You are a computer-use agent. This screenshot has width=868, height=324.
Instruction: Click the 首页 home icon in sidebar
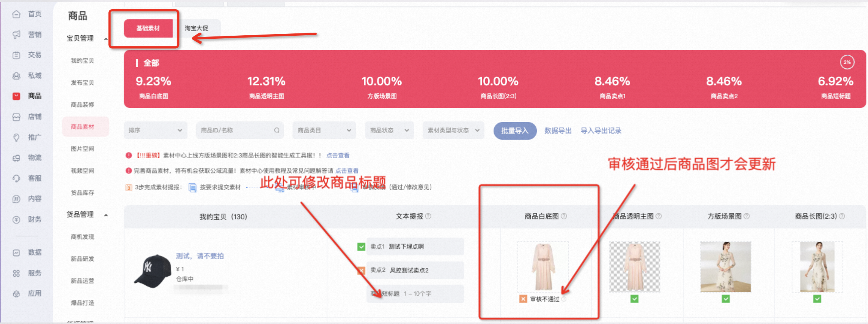pyautogui.click(x=16, y=14)
